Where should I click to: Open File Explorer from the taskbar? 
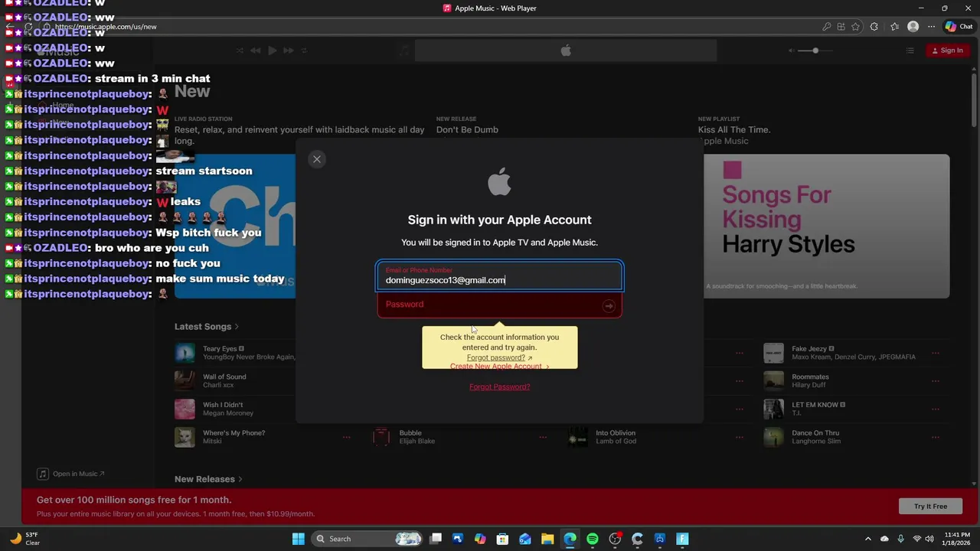click(x=547, y=539)
